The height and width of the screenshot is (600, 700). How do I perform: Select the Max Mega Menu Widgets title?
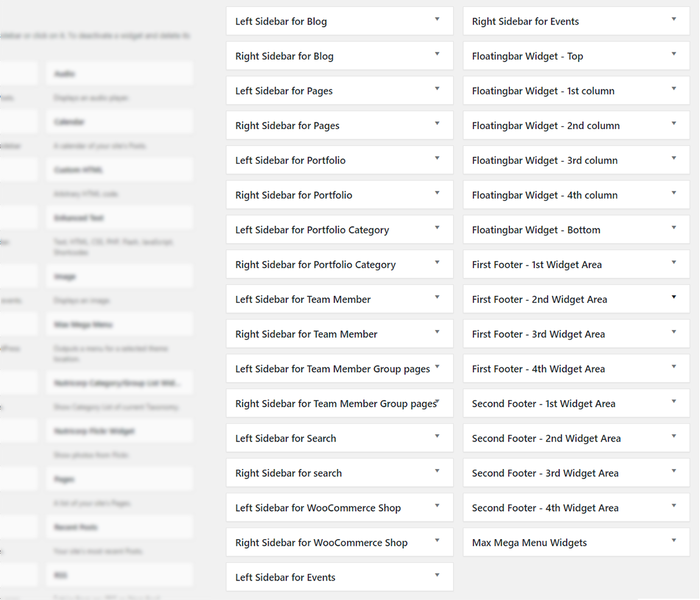pos(529,543)
